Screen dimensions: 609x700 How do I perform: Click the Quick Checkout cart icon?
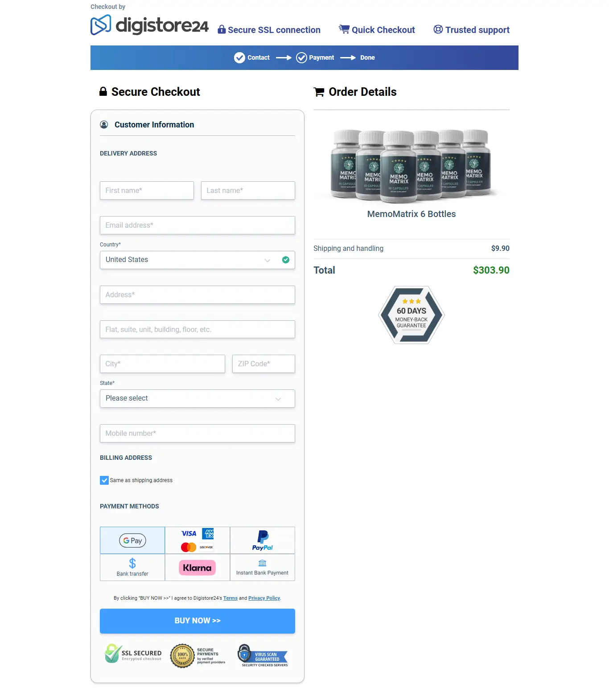pyautogui.click(x=344, y=29)
